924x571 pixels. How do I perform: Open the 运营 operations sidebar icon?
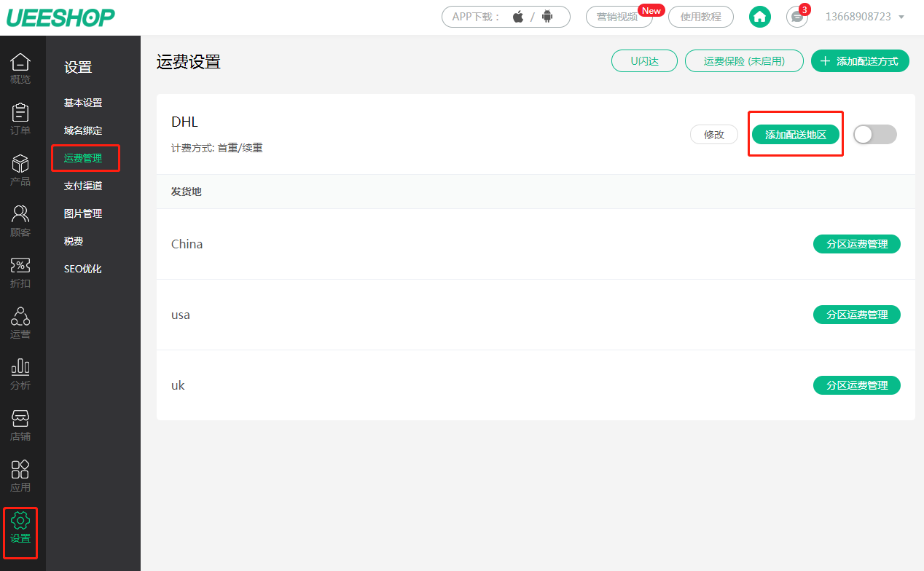tap(20, 323)
